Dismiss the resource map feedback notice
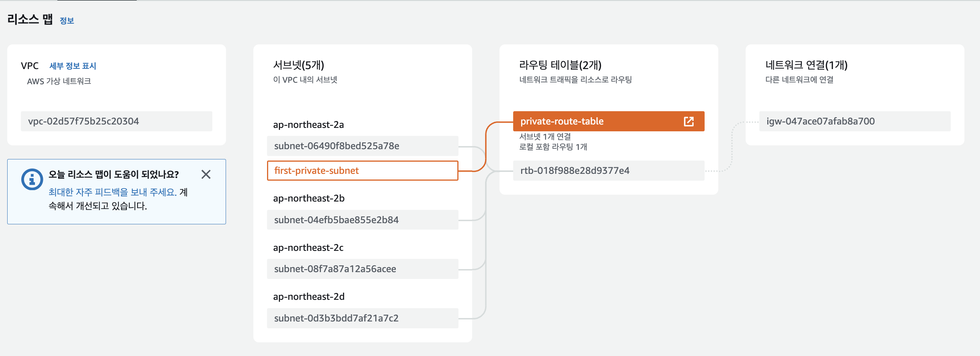Viewport: 980px width, 356px height. [206, 174]
